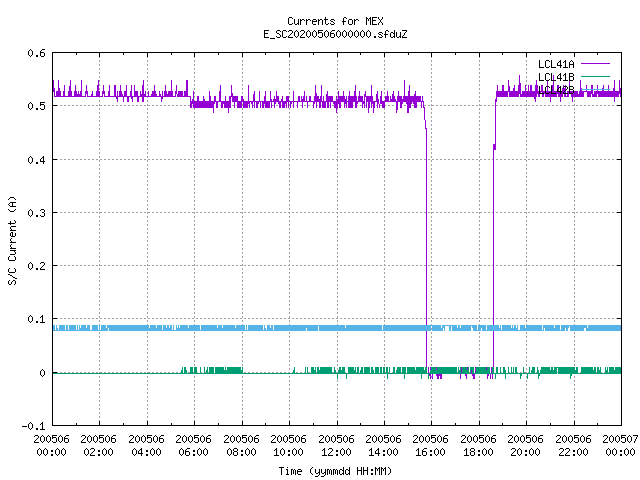The height and width of the screenshot is (480, 640).
Task: Click the LCL41A legend label
Action: click(x=556, y=64)
